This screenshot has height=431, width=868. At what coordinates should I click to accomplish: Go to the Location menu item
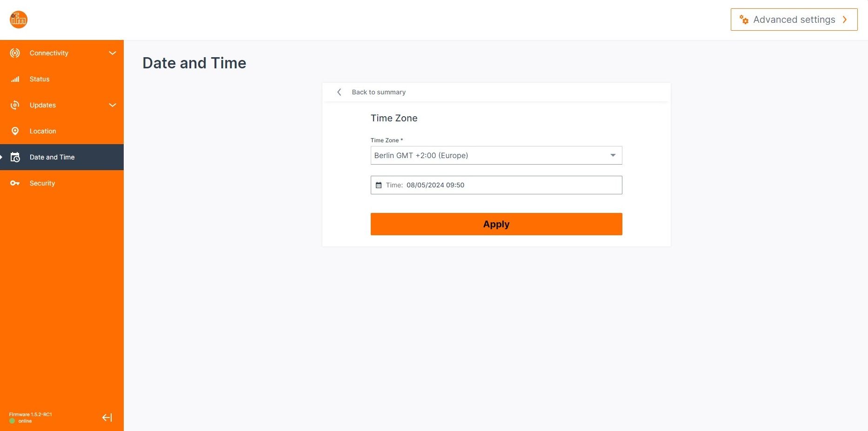(43, 131)
